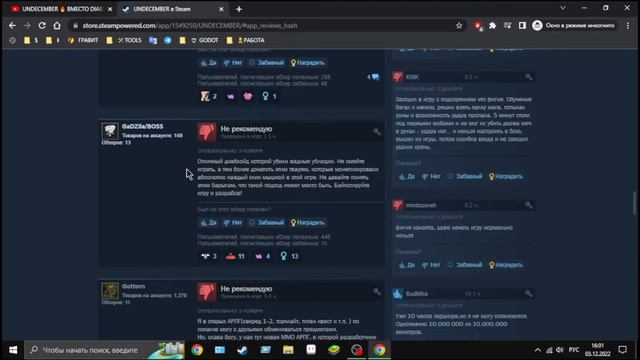This screenshot has width=640, height=360.
Task: Switch to the YouTube UNDECEMBER tab
Action: coord(61,9)
